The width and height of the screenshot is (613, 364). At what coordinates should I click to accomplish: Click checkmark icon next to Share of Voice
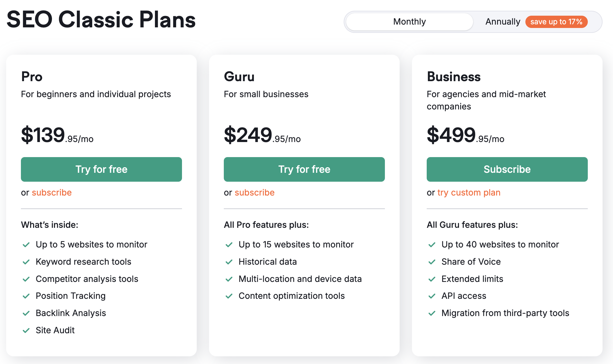coord(432,262)
